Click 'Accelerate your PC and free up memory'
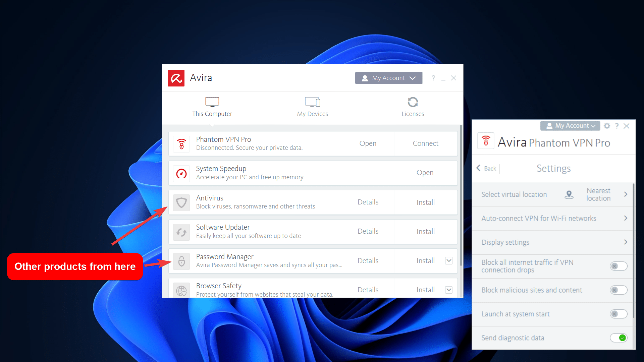 pyautogui.click(x=250, y=177)
